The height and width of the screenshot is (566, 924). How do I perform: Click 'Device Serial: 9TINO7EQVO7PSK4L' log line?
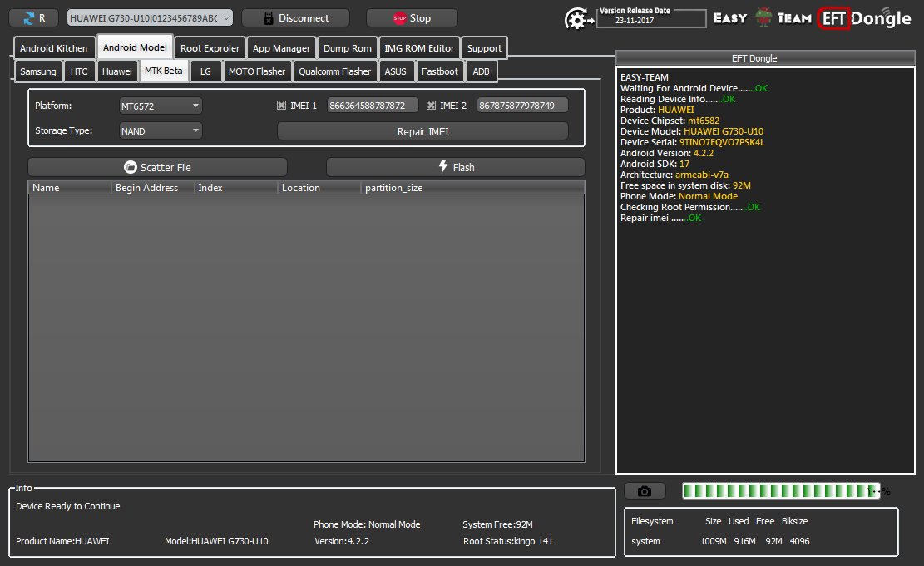point(693,142)
